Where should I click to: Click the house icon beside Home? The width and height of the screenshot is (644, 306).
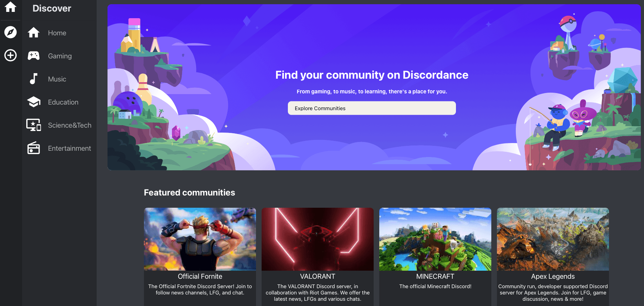tap(34, 33)
